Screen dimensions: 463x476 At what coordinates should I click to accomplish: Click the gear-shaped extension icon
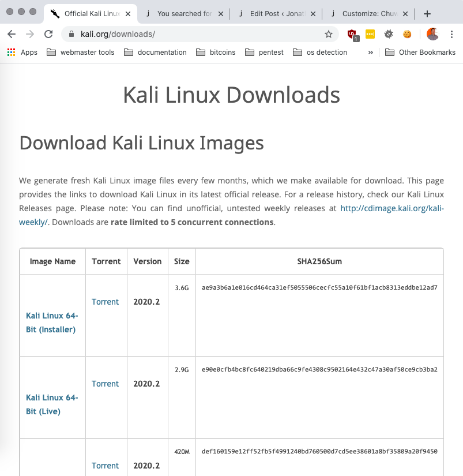point(387,34)
